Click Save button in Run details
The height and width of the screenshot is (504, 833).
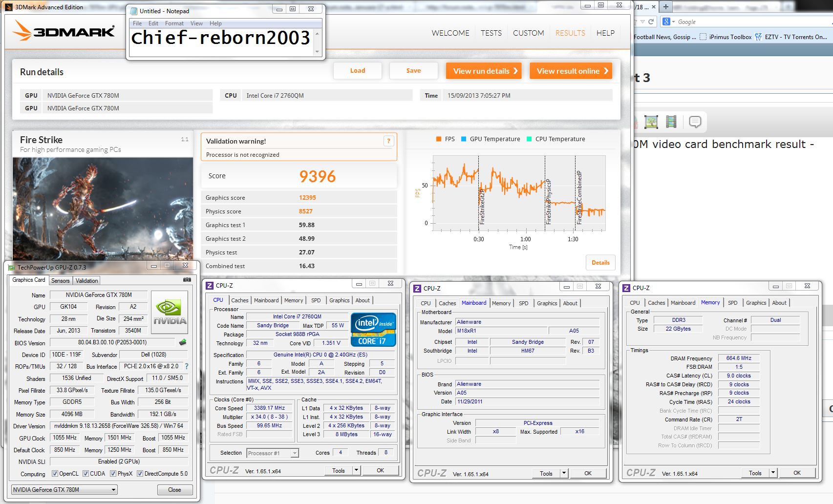[x=413, y=70]
